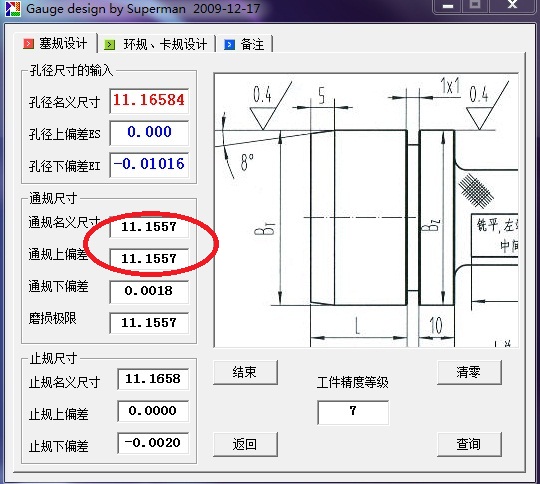Click the 孔径下偏差EI field
Screen dimensions: 540x484
coord(149,165)
